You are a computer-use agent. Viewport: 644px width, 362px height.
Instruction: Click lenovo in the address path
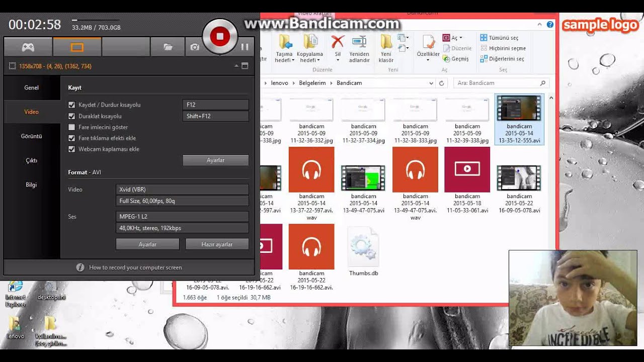click(280, 83)
